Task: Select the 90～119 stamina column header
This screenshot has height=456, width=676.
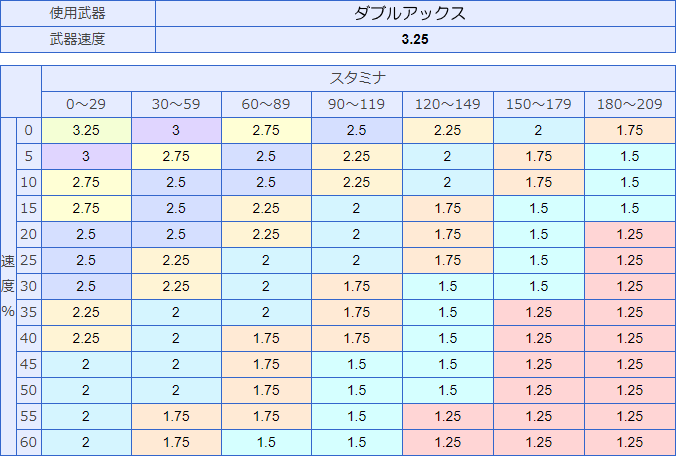Action: point(357,104)
